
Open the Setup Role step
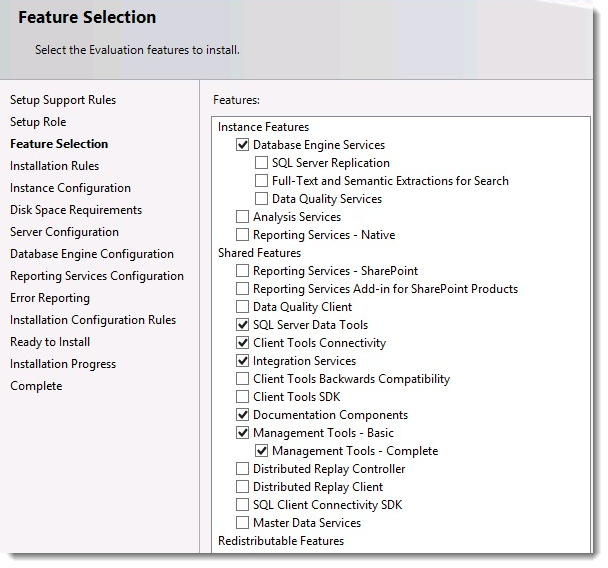pyautogui.click(x=38, y=122)
